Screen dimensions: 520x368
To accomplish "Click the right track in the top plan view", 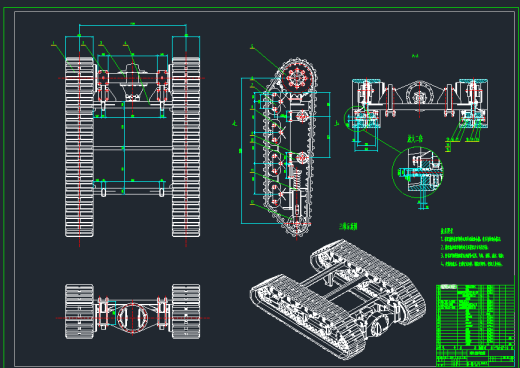I will click(186, 147).
